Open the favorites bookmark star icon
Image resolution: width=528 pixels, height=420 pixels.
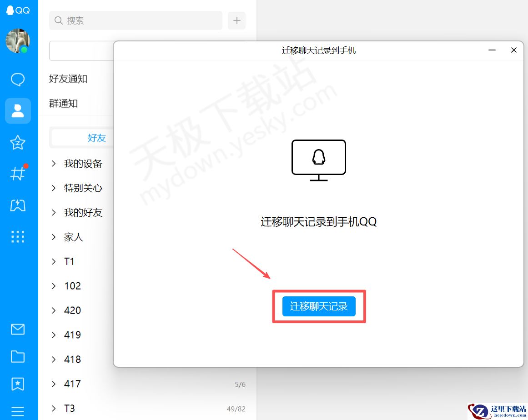pyautogui.click(x=18, y=384)
